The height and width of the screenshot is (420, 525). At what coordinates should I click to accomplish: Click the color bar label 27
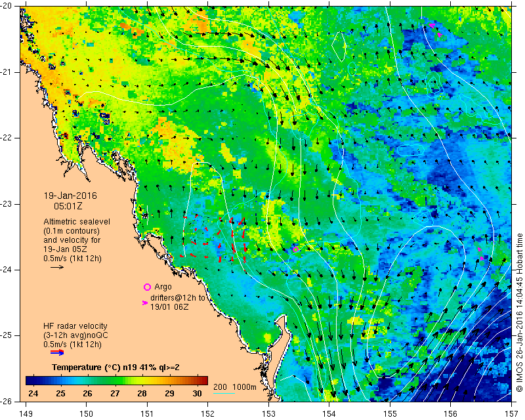(115, 393)
